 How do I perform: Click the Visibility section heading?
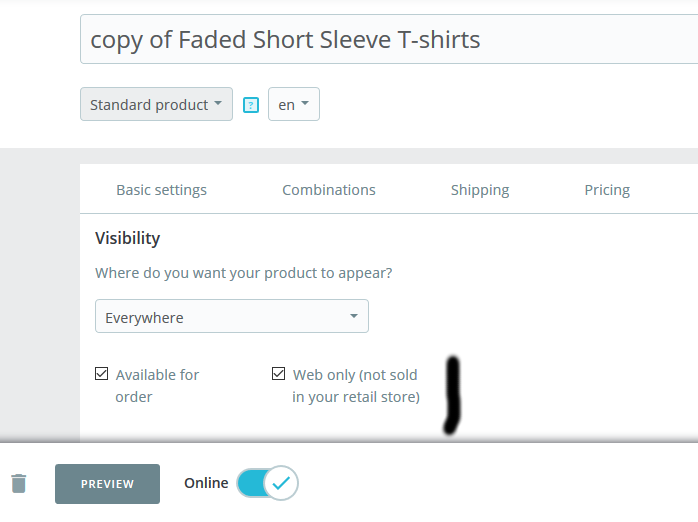pyautogui.click(x=127, y=238)
